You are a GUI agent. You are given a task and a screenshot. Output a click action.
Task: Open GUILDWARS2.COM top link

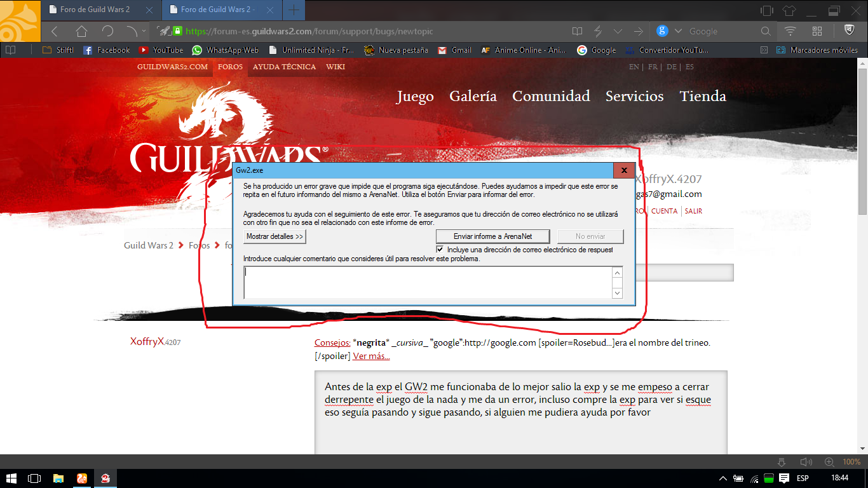[172, 67]
